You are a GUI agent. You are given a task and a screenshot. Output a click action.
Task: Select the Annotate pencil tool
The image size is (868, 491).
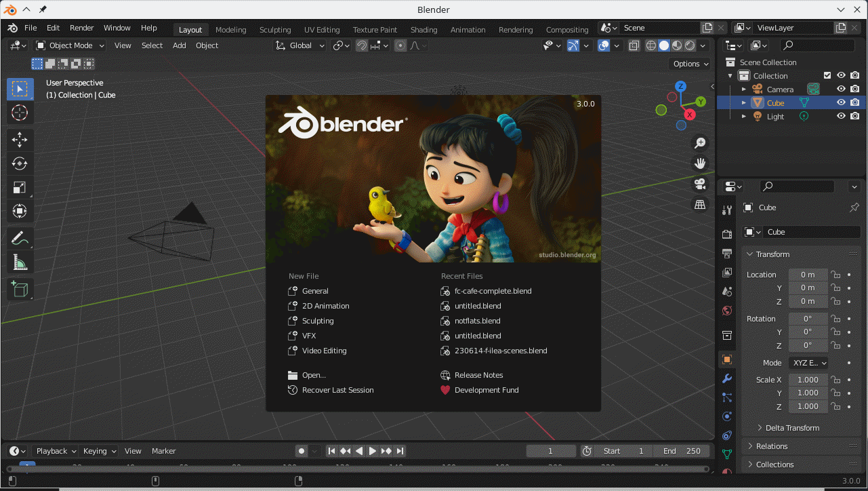[x=20, y=238]
